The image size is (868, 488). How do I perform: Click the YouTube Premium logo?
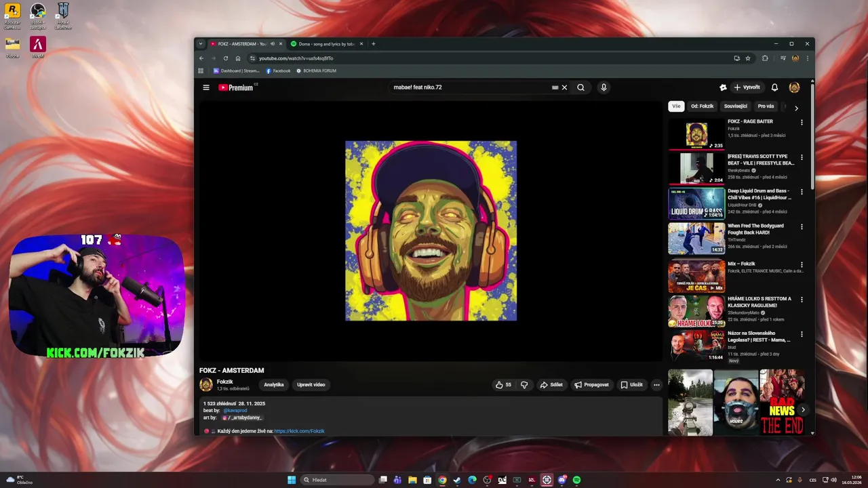coord(237,87)
